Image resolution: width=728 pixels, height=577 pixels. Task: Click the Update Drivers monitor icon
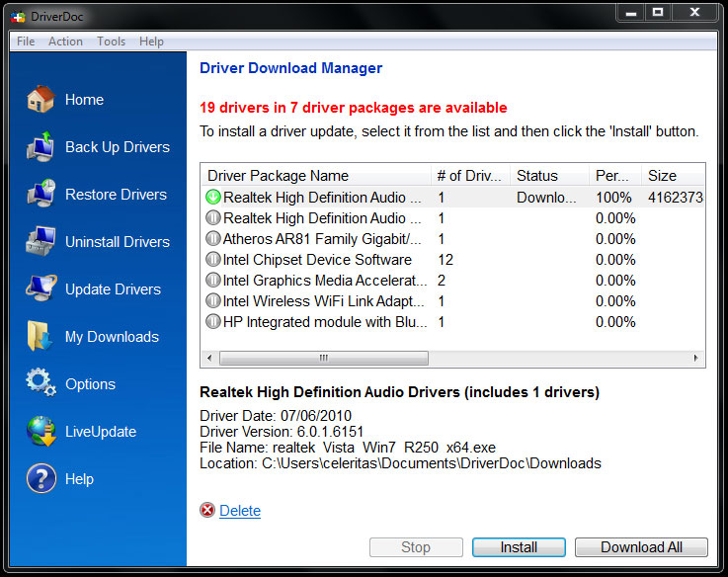[40, 288]
